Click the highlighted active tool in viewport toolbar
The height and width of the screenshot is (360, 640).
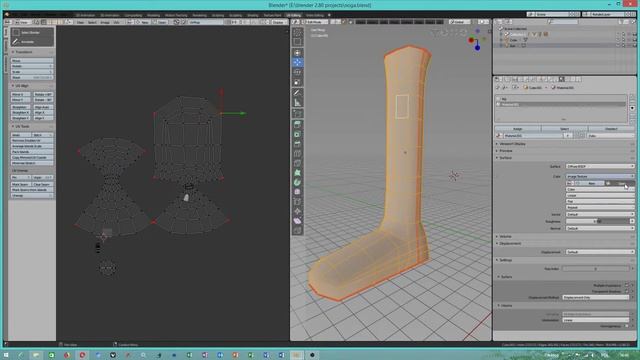point(298,62)
